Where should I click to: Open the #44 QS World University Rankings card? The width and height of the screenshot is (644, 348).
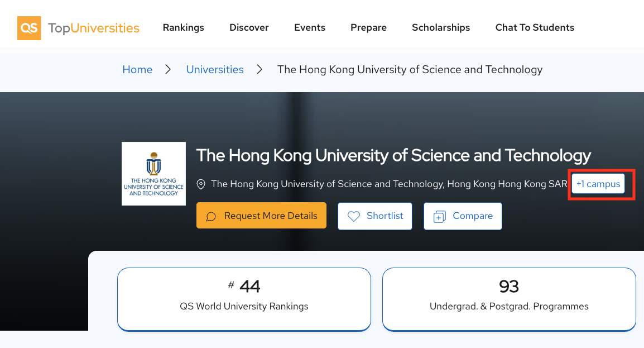pos(244,298)
